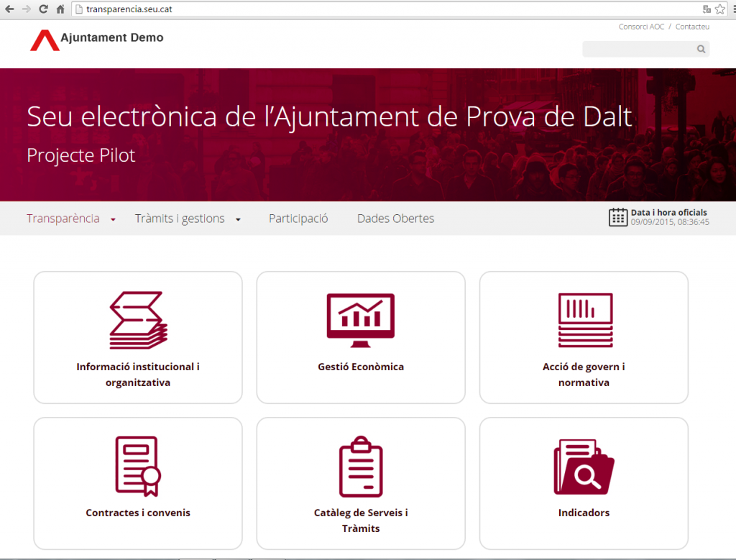Screen dimensions: 736x560
Task: Open the Participació menu item
Action: point(298,218)
